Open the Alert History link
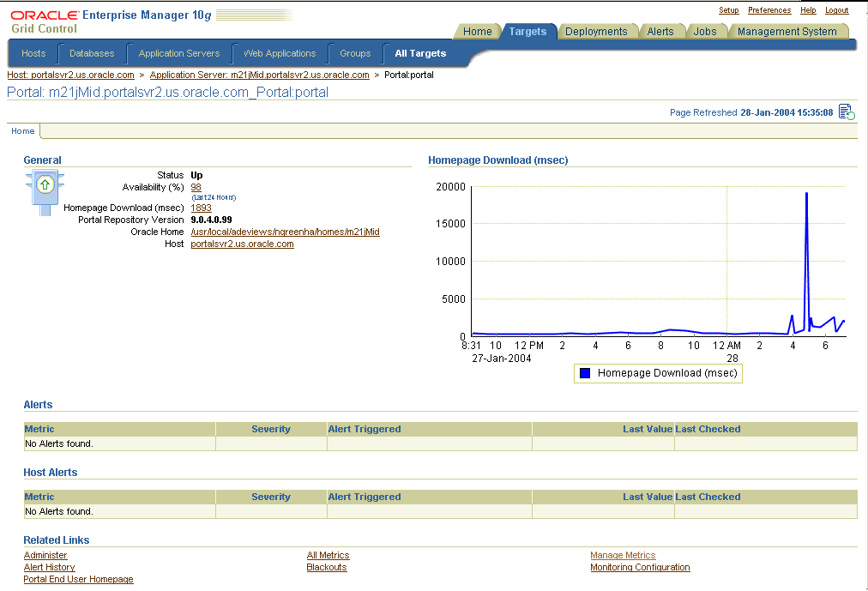 click(49, 567)
